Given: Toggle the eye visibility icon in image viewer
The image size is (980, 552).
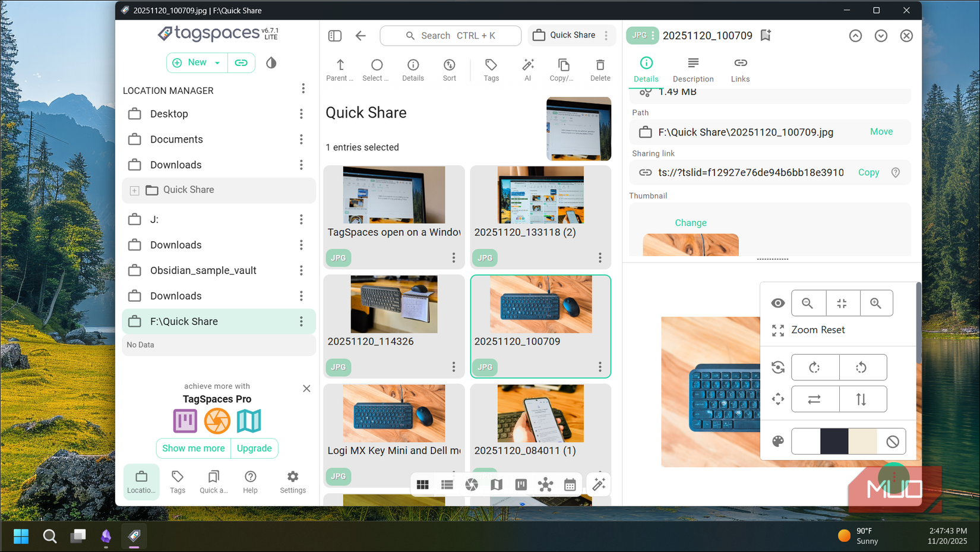Looking at the screenshot, I should [777, 303].
